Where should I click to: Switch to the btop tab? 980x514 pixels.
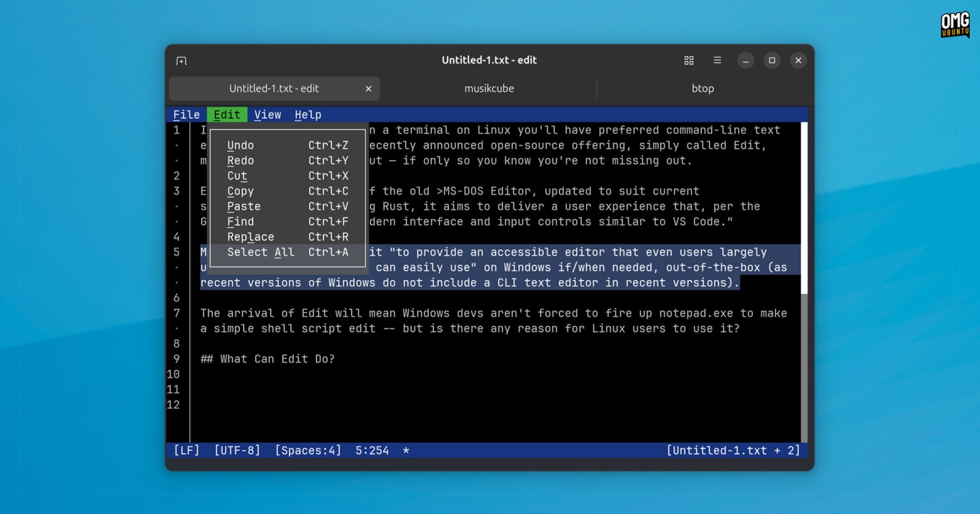(702, 89)
